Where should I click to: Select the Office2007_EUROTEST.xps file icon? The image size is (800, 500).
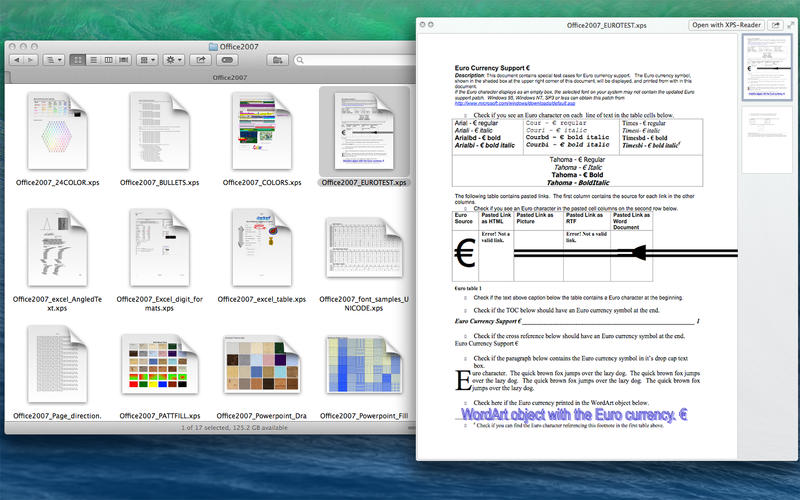coord(364,131)
